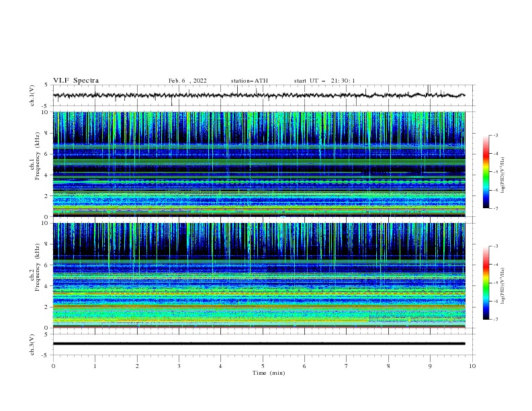Click the time axis tick label '8'
The height and width of the screenshot is (411, 532).
pos(388,366)
